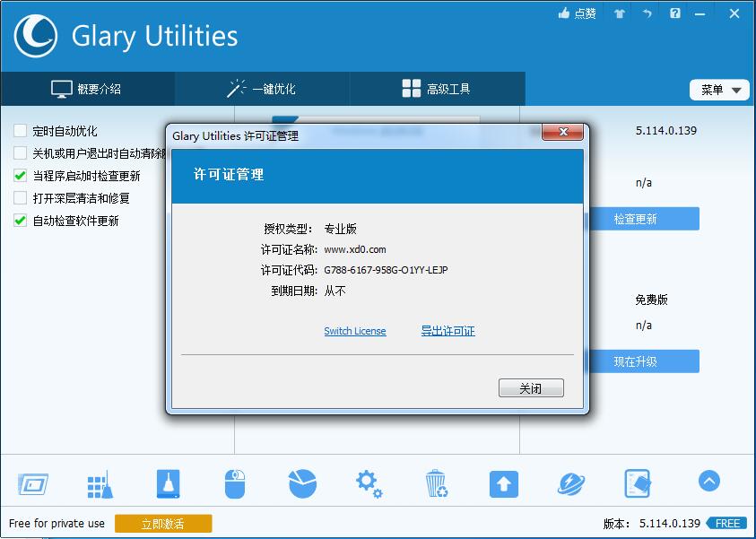The image size is (756, 539).
Task: Switch to the 概要介绍 tab
Action: 87,89
